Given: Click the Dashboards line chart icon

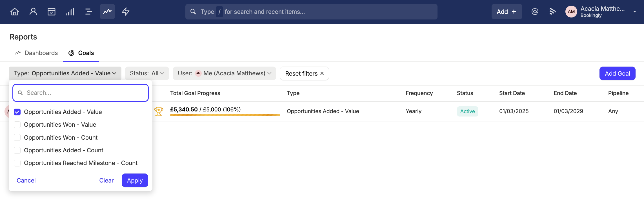Looking at the screenshot, I should [x=18, y=53].
